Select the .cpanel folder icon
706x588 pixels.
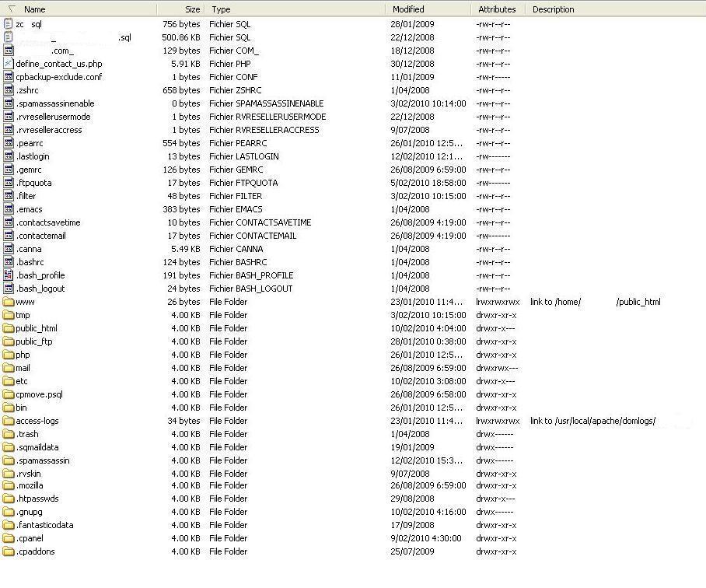[x=8, y=538]
